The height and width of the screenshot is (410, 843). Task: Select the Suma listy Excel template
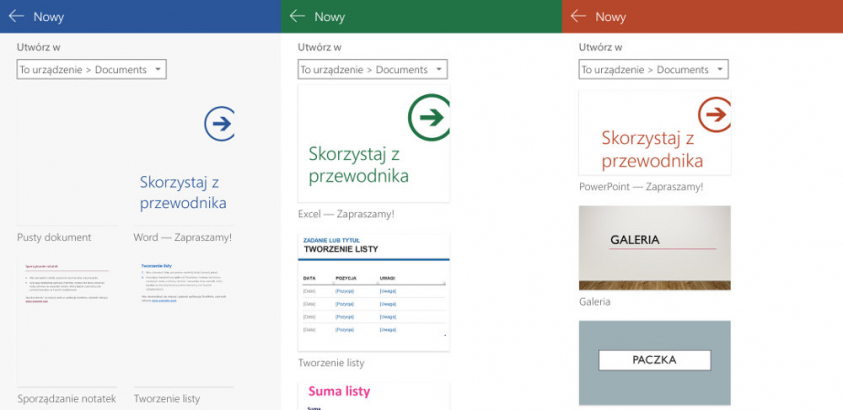[373, 395]
